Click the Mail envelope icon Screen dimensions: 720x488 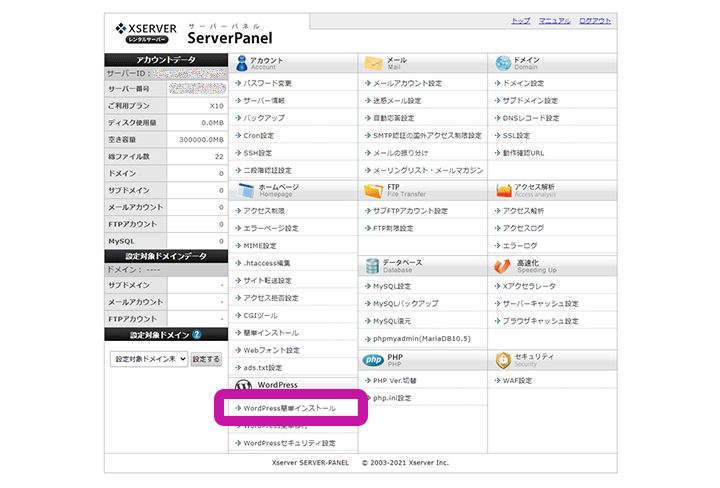(372, 62)
